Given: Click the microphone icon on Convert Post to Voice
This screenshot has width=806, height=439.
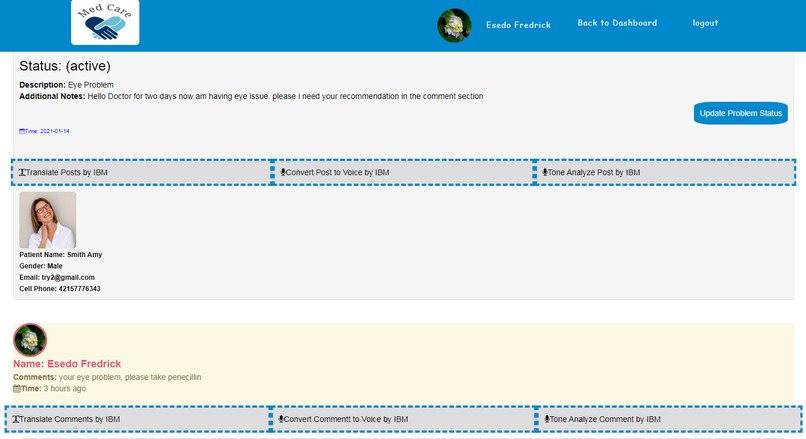Looking at the screenshot, I should 283,172.
